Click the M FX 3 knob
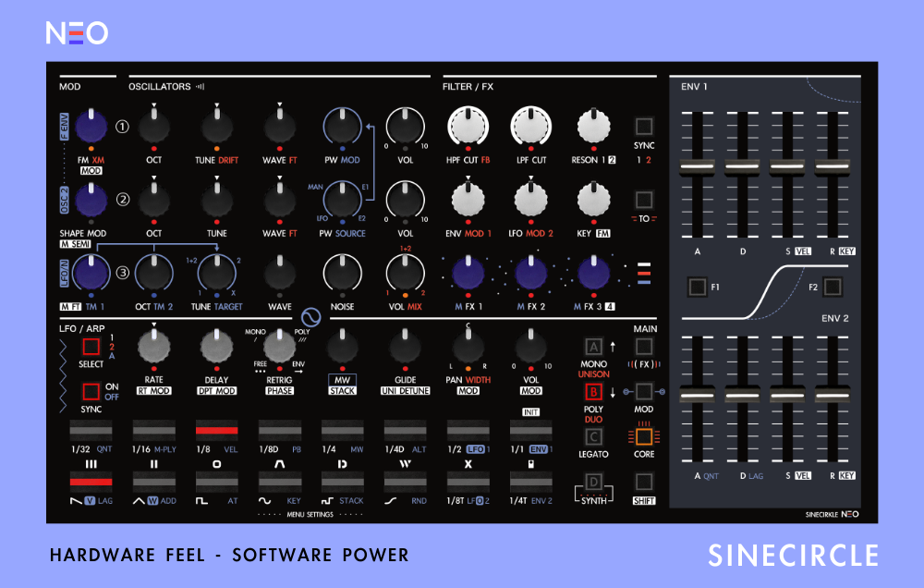Image resolution: width=924 pixels, height=588 pixels. click(x=593, y=273)
